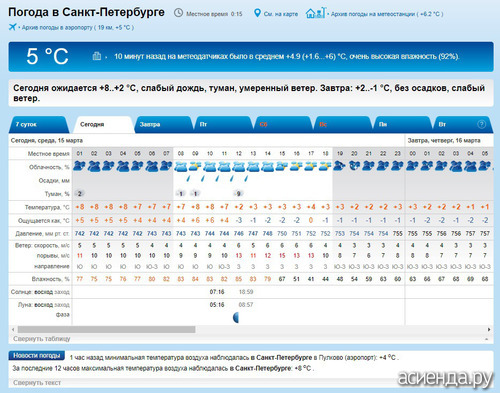Switch to the Завтра tab
The image size is (500, 393).
pos(163,124)
